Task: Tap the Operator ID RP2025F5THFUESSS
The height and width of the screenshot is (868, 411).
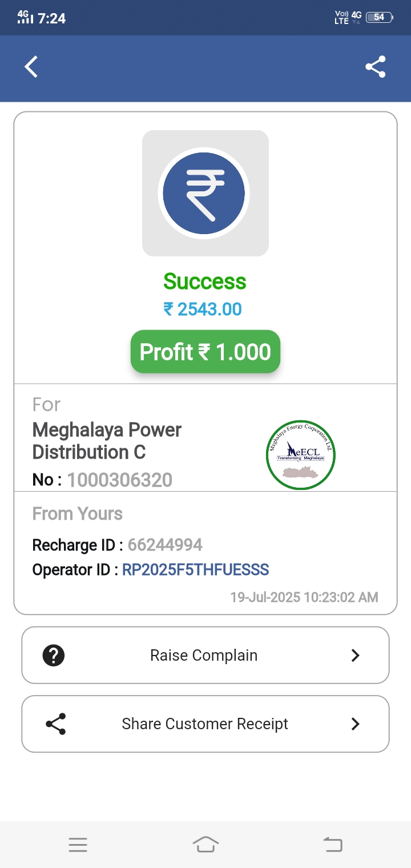Action: pos(195,569)
